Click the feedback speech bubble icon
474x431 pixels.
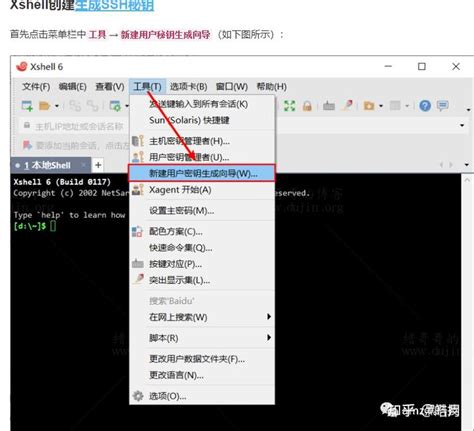tap(443, 106)
